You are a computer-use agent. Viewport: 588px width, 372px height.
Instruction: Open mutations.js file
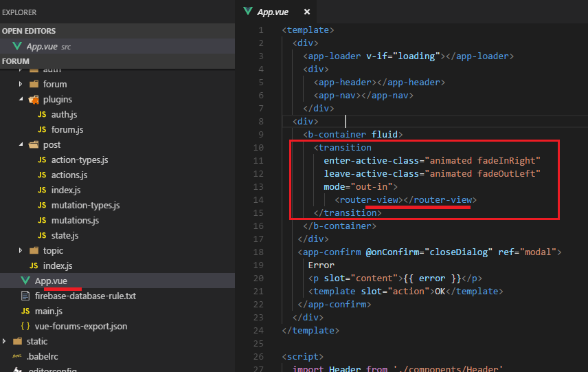point(75,220)
